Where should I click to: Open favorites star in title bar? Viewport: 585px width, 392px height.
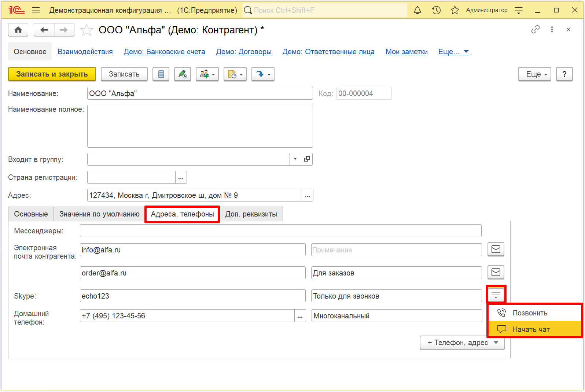point(455,10)
